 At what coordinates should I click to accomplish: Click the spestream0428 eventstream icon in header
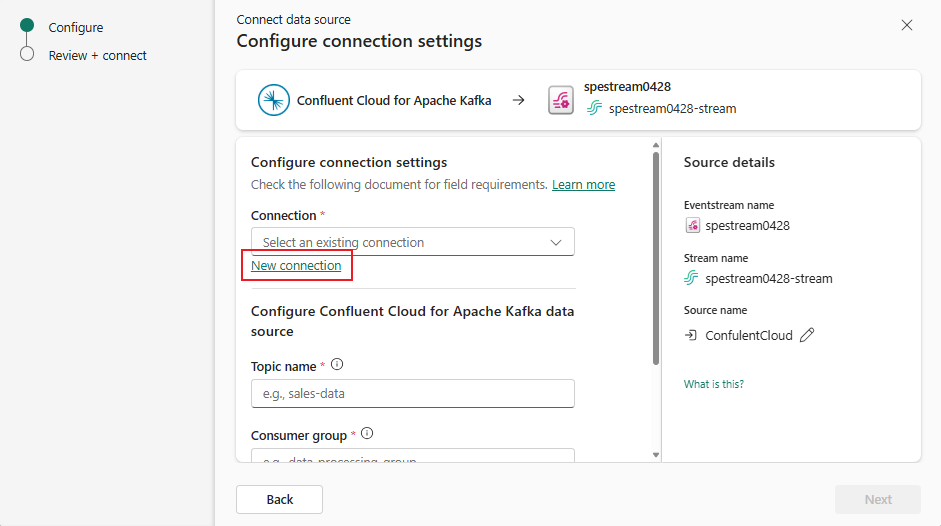pos(560,100)
